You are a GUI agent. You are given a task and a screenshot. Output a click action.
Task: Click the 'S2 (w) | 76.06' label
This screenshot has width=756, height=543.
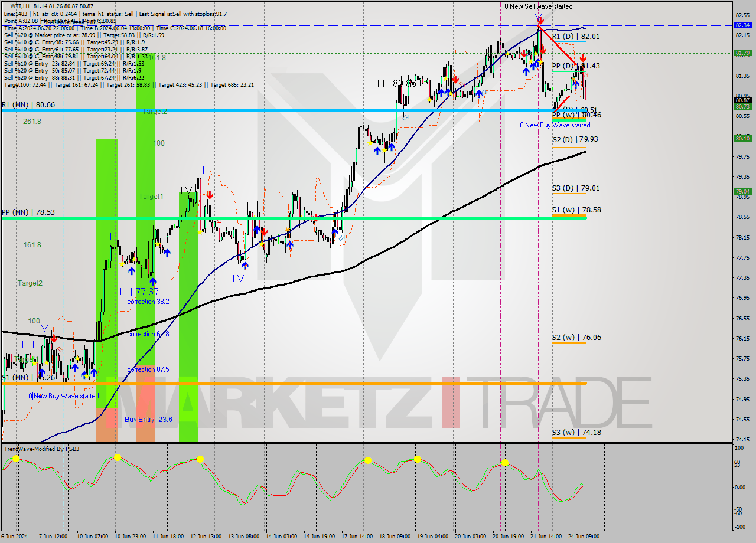tap(576, 338)
